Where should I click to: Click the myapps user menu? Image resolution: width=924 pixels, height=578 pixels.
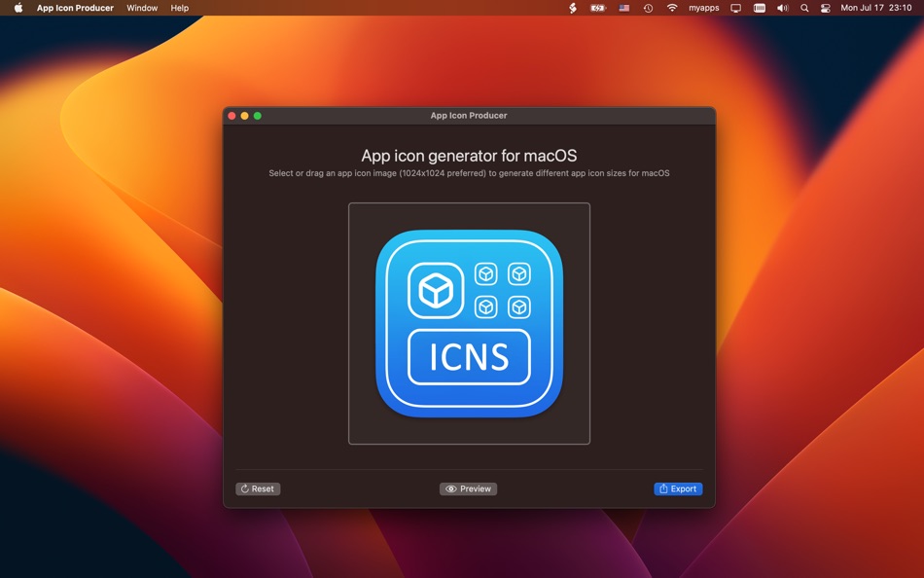pyautogui.click(x=704, y=8)
